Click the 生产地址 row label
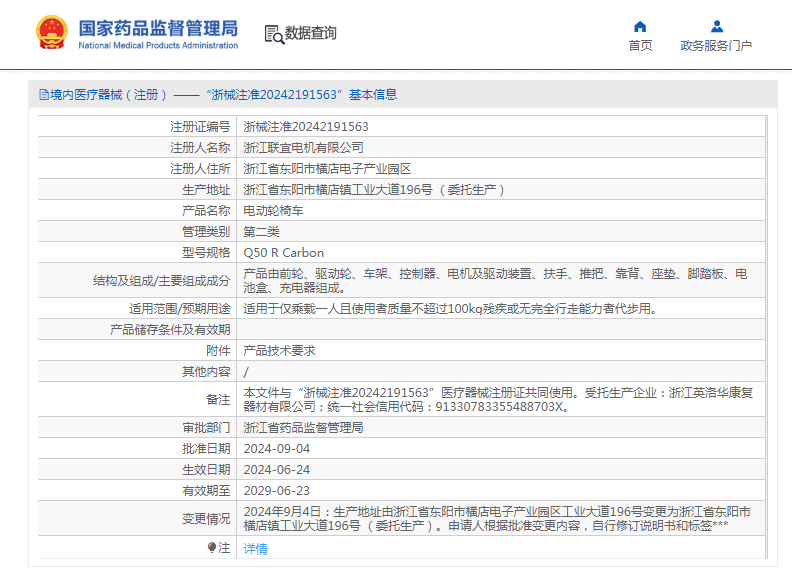The width and height of the screenshot is (792, 579). point(206,190)
